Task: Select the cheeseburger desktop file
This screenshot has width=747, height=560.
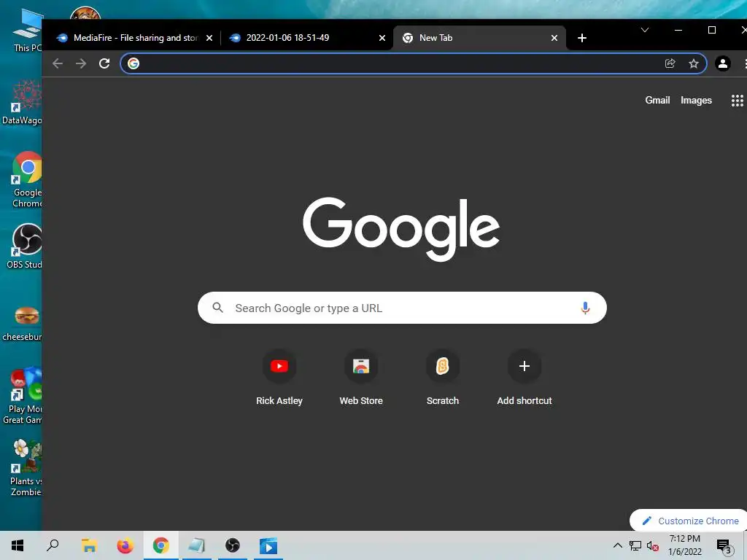Action: (23, 324)
